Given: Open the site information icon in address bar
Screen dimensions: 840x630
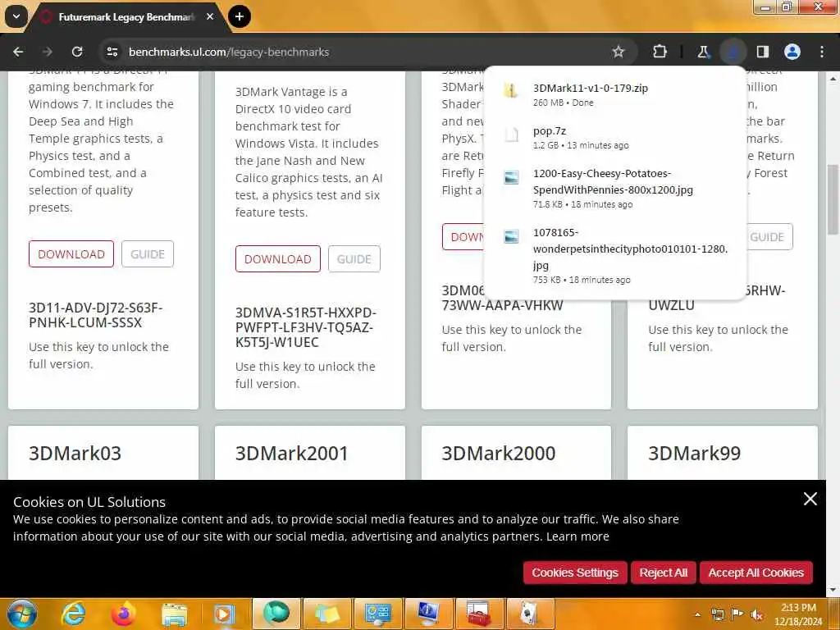Looking at the screenshot, I should point(112,52).
